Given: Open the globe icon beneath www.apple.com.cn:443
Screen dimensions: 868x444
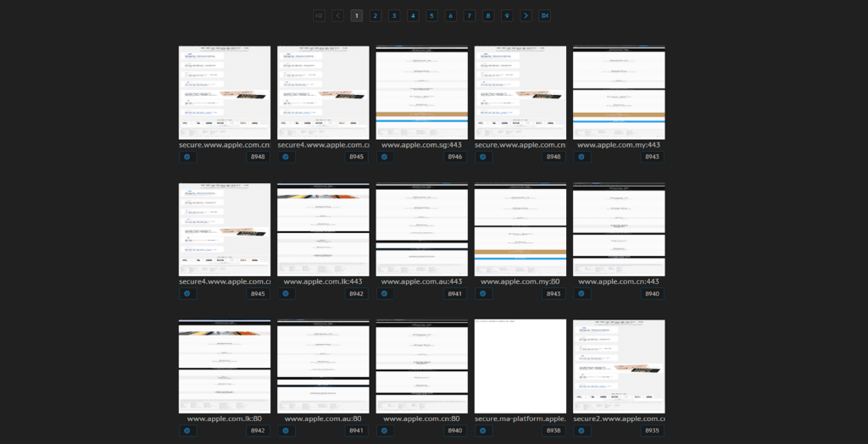Looking at the screenshot, I should point(583,294).
